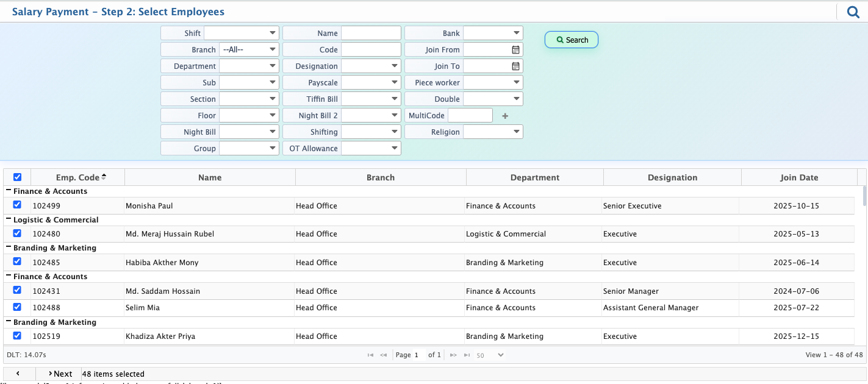The image size is (868, 384).
Task: Sort the grid by Emp. Code column
Action: (77, 177)
